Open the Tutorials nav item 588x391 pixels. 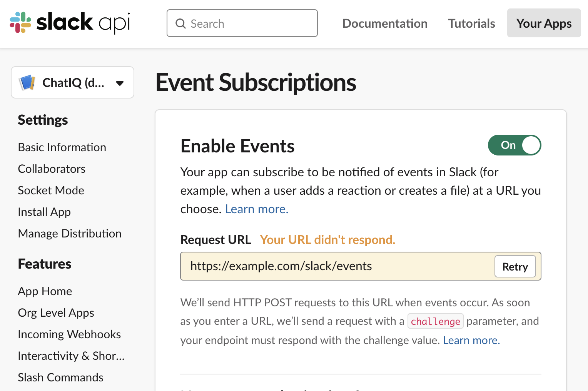pyautogui.click(x=471, y=23)
